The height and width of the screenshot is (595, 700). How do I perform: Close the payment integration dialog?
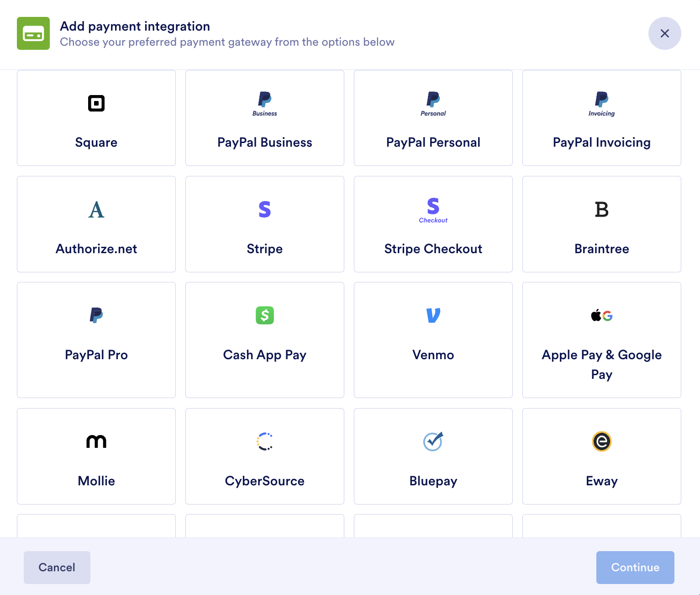point(664,33)
